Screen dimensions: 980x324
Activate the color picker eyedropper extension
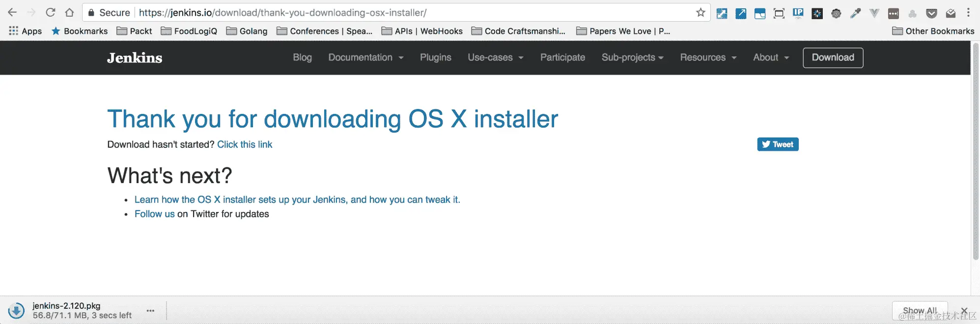(x=855, y=13)
